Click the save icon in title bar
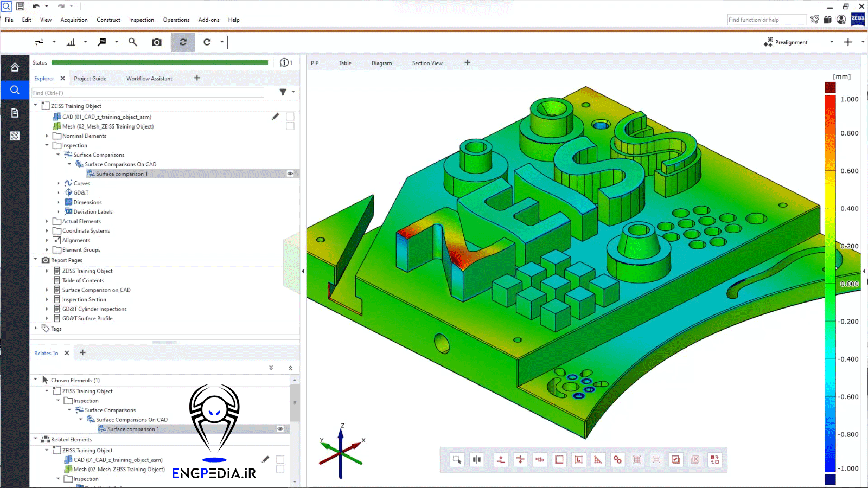 tap(20, 7)
